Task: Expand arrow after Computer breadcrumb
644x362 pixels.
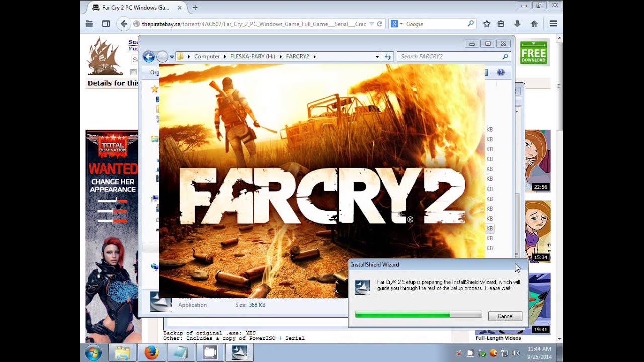Action: pyautogui.click(x=225, y=57)
